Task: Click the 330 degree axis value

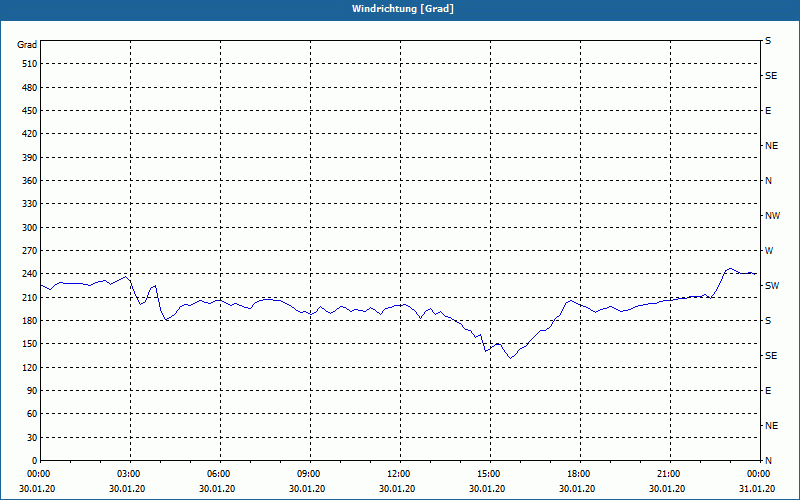Action: [30, 204]
